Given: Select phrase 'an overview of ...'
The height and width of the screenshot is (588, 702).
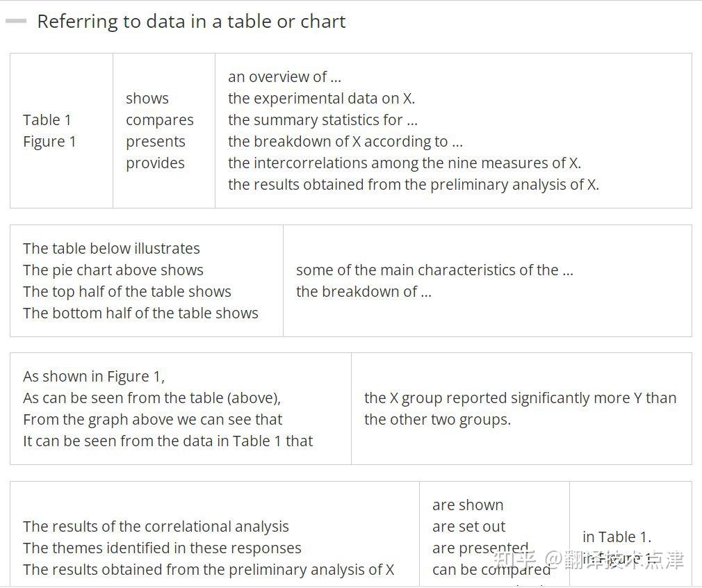Looking at the screenshot, I should pos(285,77).
